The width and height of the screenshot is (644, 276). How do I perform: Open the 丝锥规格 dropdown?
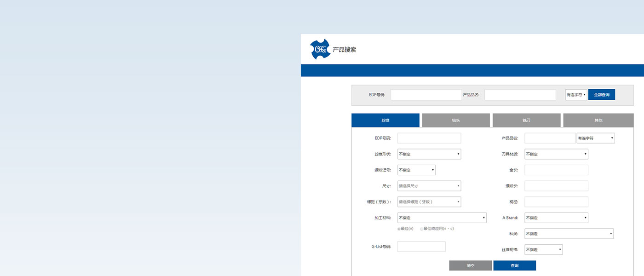coord(543,249)
